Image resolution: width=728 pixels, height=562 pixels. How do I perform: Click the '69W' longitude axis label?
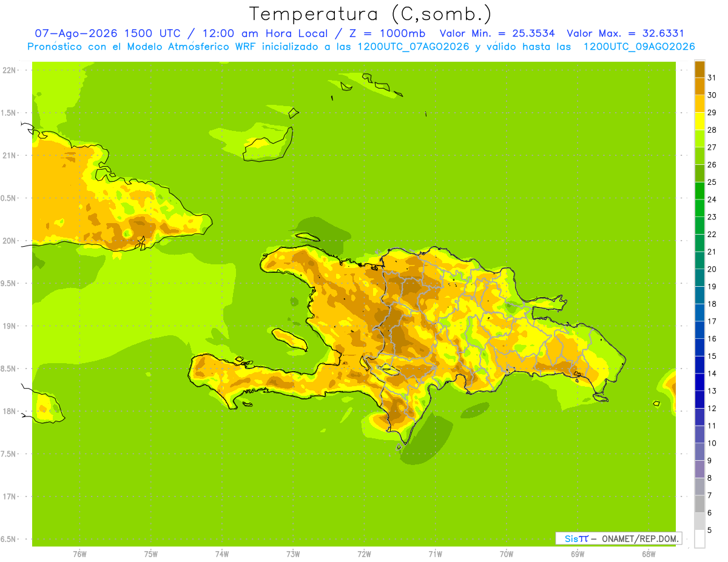tap(578, 554)
